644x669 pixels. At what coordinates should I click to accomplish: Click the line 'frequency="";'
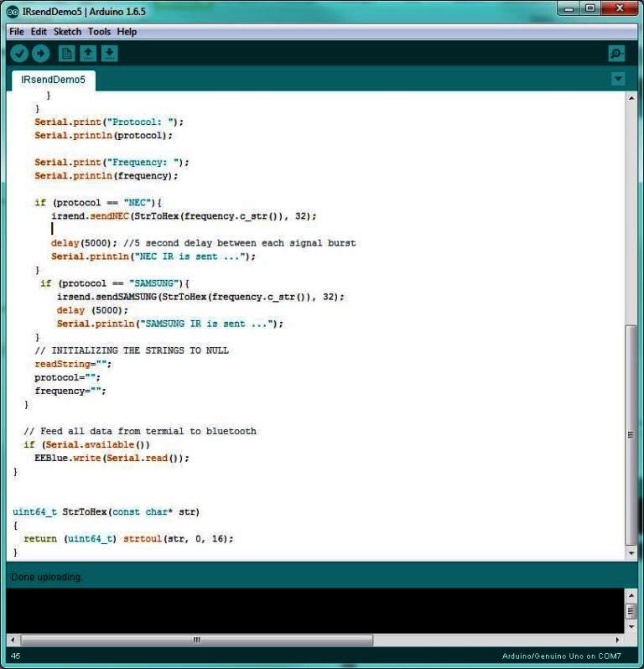[70, 392]
